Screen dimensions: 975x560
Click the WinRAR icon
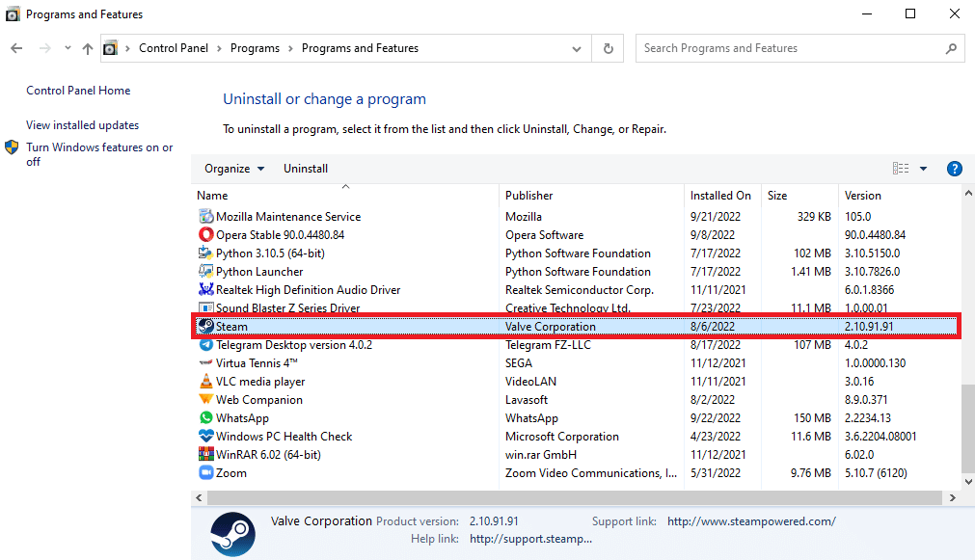[x=205, y=454]
